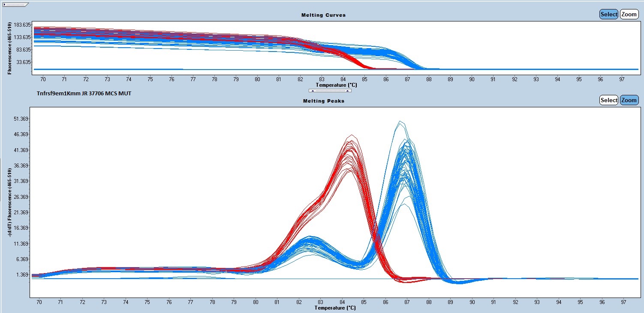Click the Temperature axis label under Melting Curves

coord(336,85)
